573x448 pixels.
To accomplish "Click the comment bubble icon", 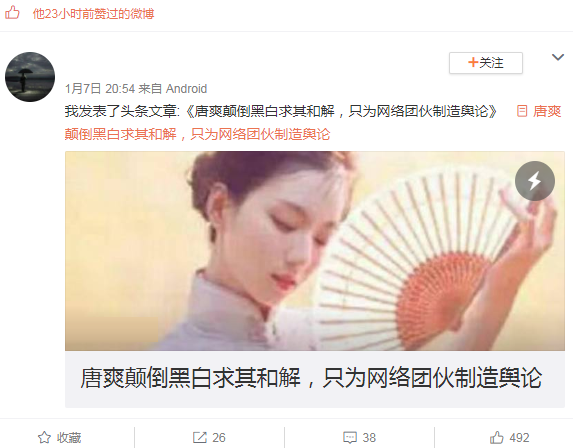I will tap(350, 437).
